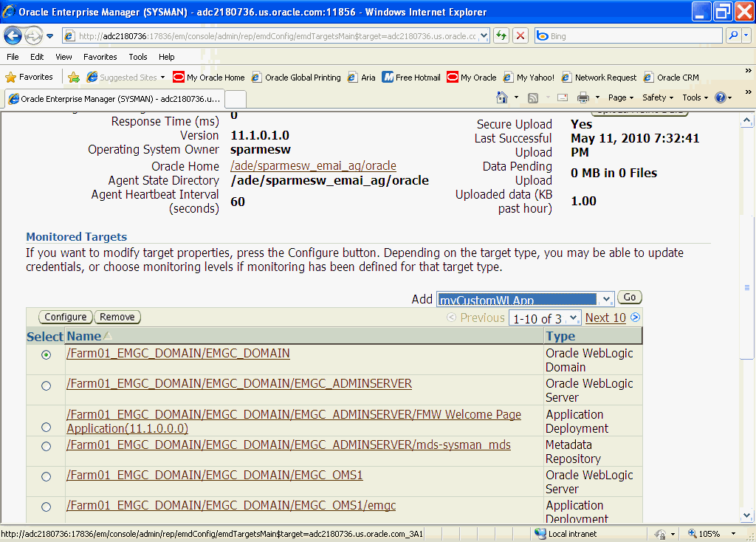Go forward using the browser Forward arrow

coord(32,35)
